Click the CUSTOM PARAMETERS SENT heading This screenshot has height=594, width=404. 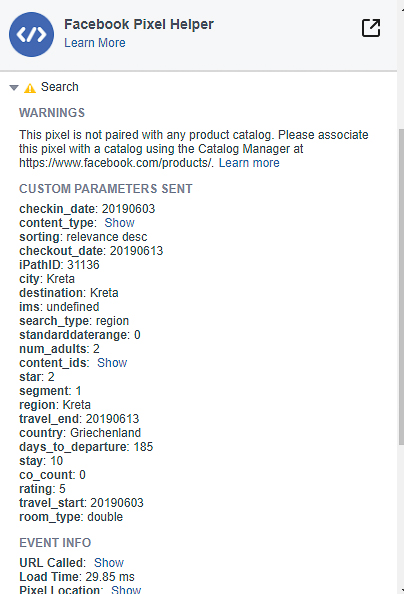[x=106, y=189]
